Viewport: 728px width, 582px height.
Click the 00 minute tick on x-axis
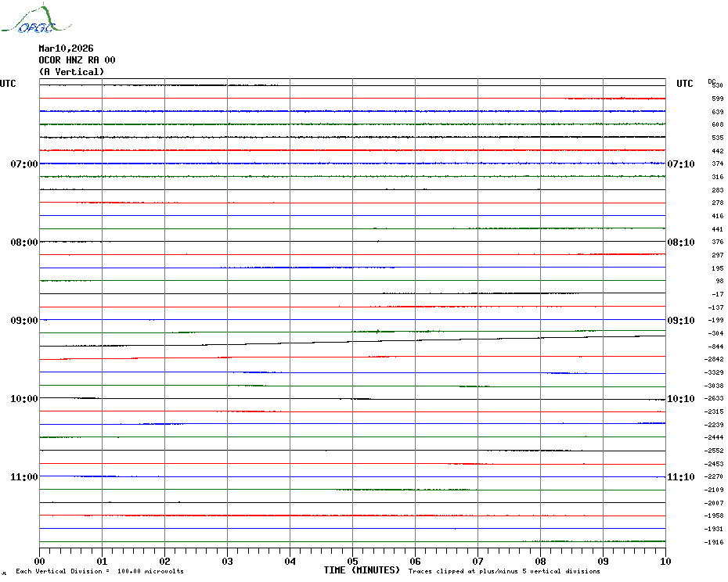pos(40,561)
